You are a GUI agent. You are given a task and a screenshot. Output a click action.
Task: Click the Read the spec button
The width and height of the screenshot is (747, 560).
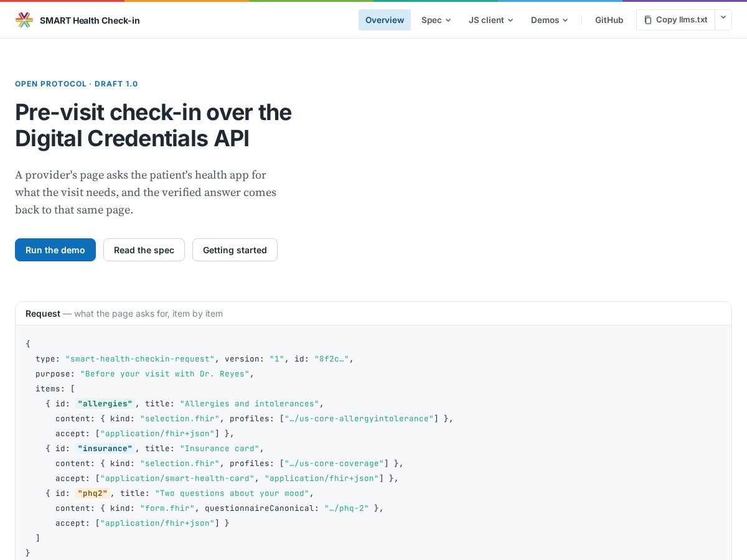[144, 250]
